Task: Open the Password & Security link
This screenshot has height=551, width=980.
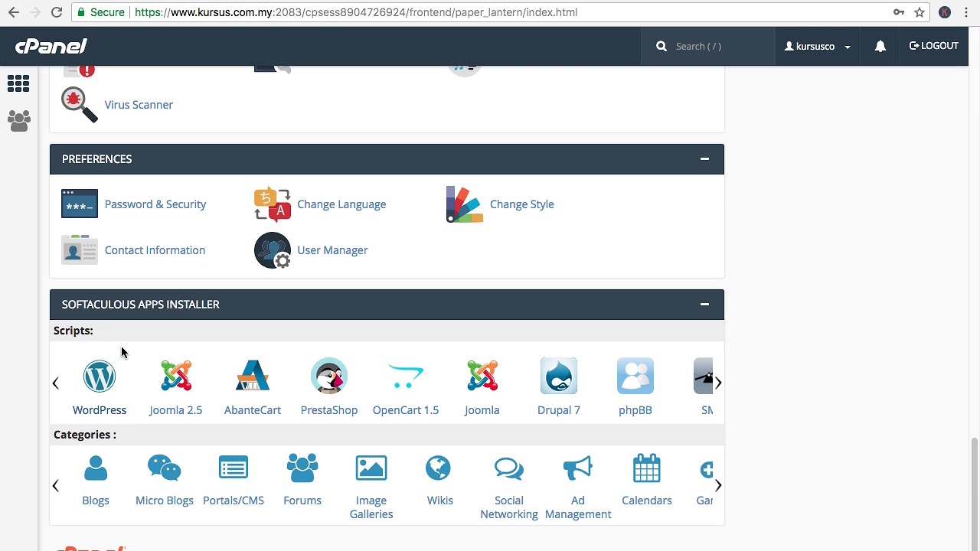Action: [x=155, y=204]
